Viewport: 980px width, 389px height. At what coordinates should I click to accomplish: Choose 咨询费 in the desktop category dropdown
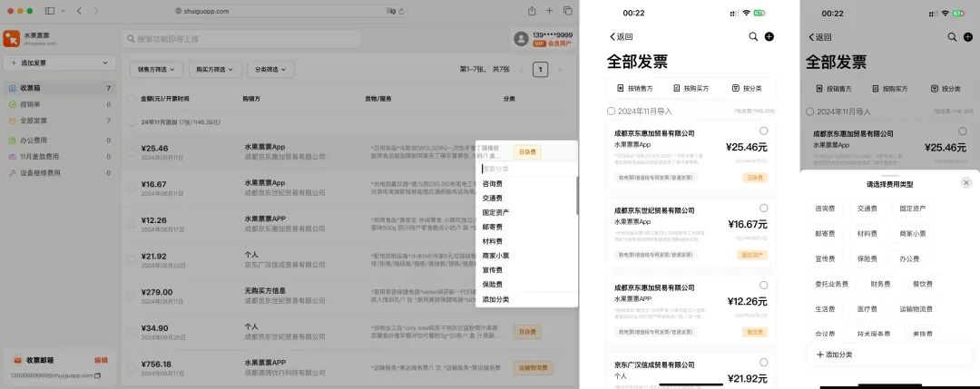pyautogui.click(x=526, y=183)
